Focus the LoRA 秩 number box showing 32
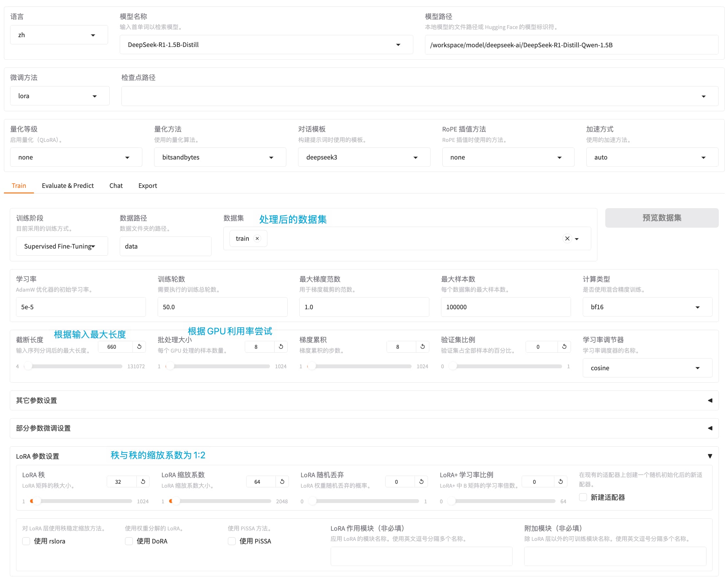This screenshot has width=728, height=580. pyautogui.click(x=122, y=481)
